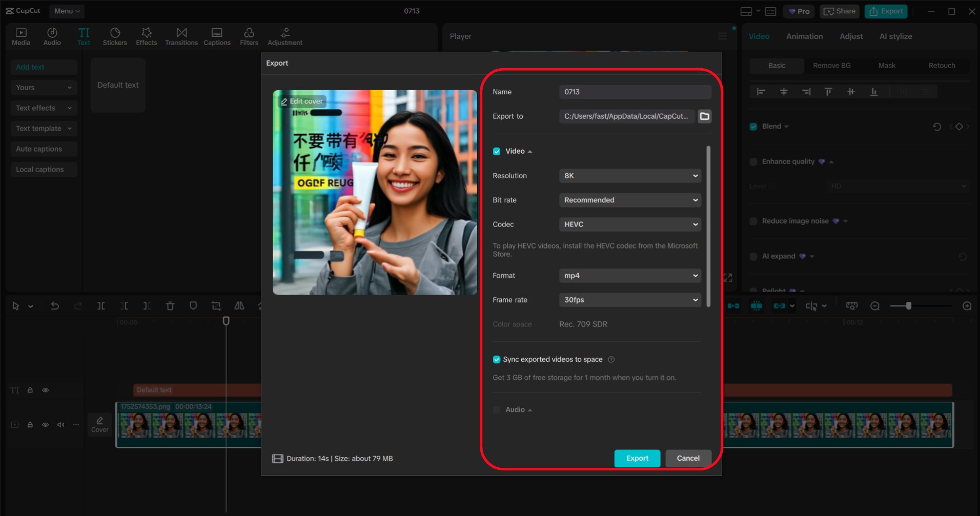Click the align horizontal center icon
The height and width of the screenshot is (516, 980).
(784, 92)
